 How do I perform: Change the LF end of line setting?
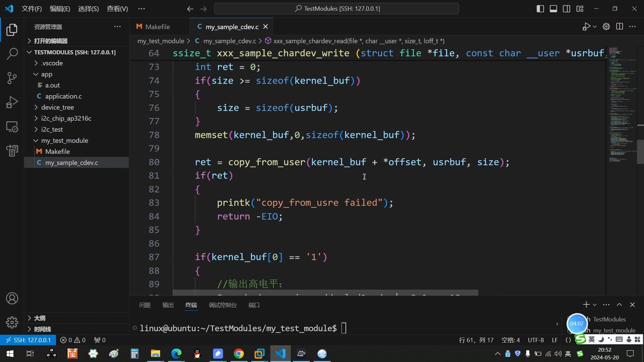[555, 340]
